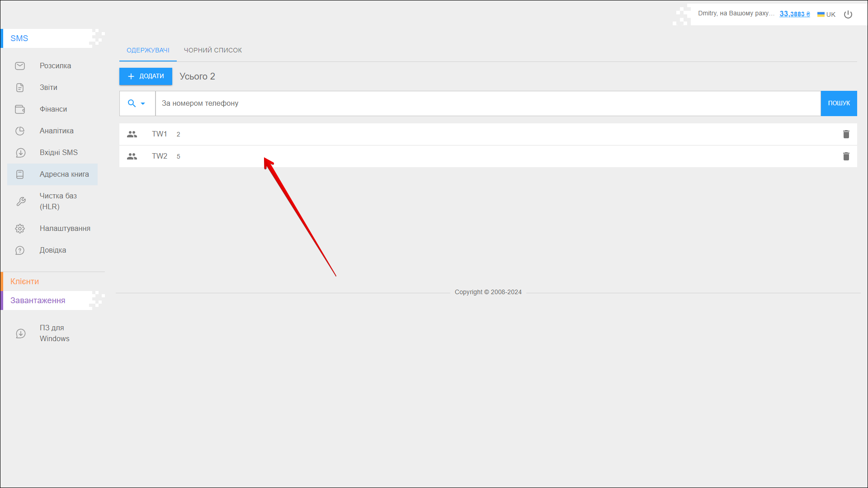Image resolution: width=868 pixels, height=488 pixels.
Task: Open Налаштування gear item
Action: pyautogui.click(x=65, y=229)
